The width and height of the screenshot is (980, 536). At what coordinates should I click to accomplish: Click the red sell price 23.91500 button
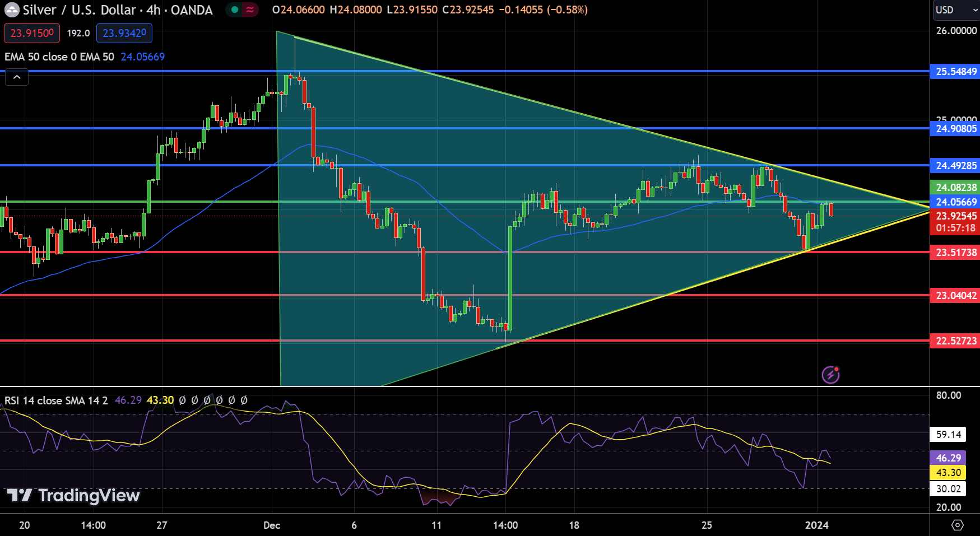pos(32,33)
